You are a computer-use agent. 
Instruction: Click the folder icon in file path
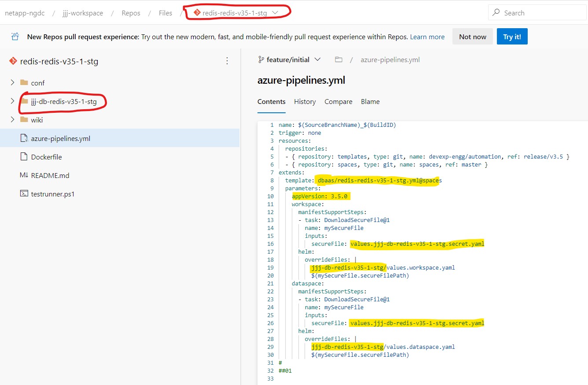338,59
